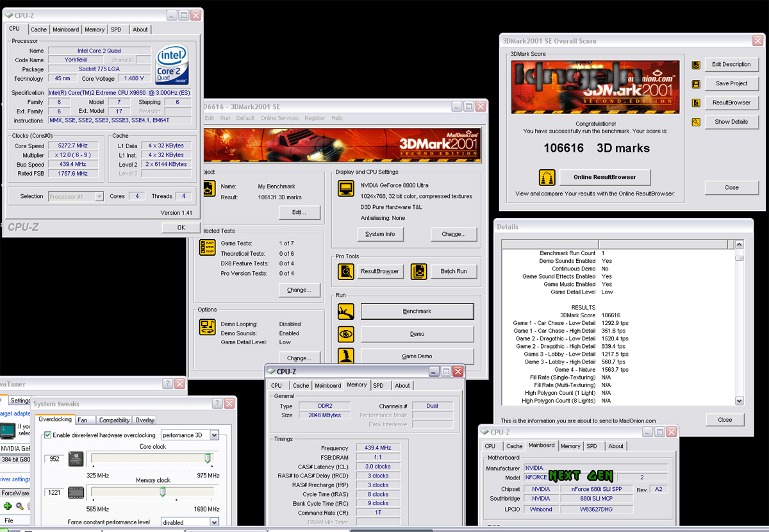Click the Show Details button

click(732, 122)
